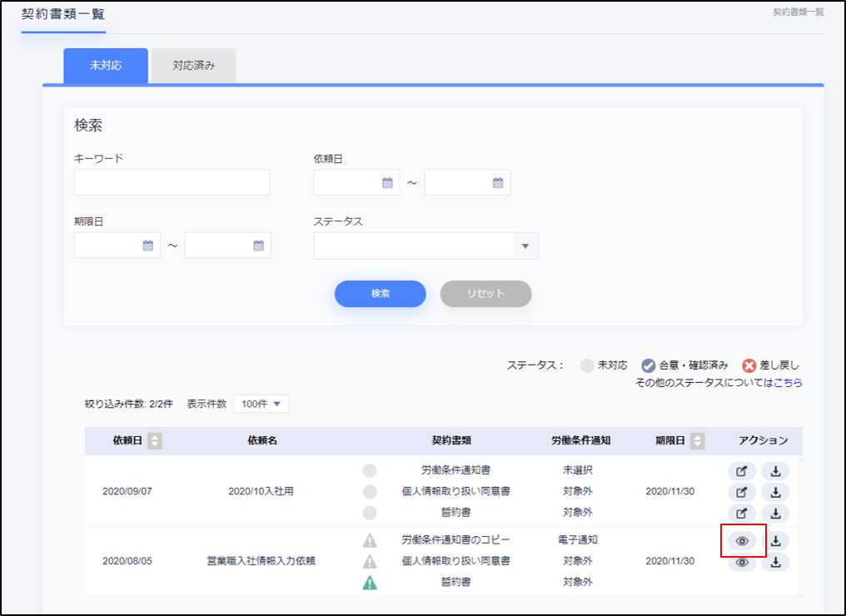Open edit icon for 労働条件通知書 row
Viewport: 846px width, 616px height.
(742, 471)
